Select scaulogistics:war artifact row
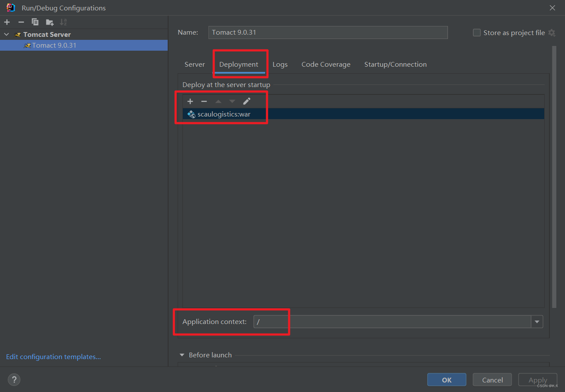The width and height of the screenshot is (565, 392). pyautogui.click(x=363, y=114)
